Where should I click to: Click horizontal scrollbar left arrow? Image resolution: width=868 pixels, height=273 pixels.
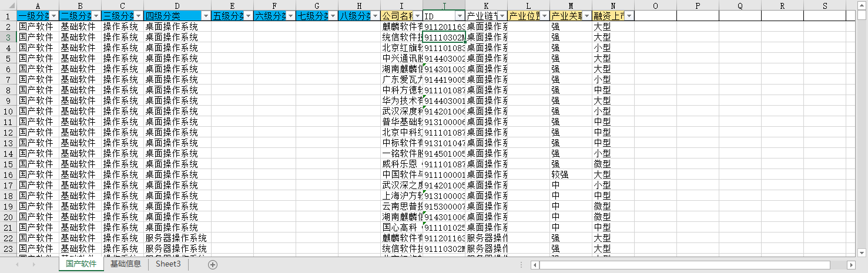tap(535, 265)
